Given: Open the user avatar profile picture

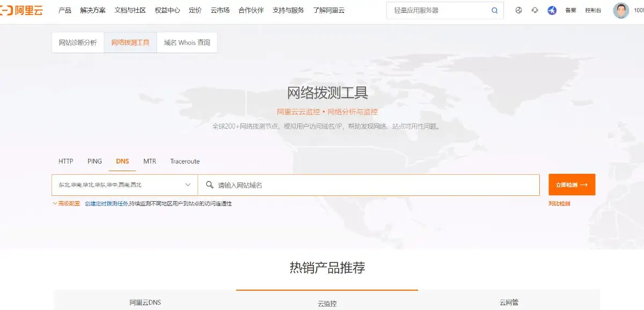Looking at the screenshot, I should click(621, 10).
